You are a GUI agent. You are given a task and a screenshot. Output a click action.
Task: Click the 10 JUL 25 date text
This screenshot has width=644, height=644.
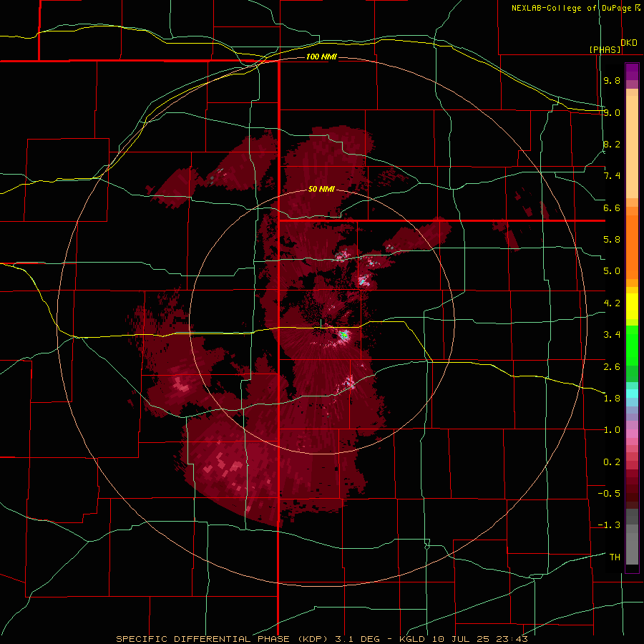coord(460,639)
